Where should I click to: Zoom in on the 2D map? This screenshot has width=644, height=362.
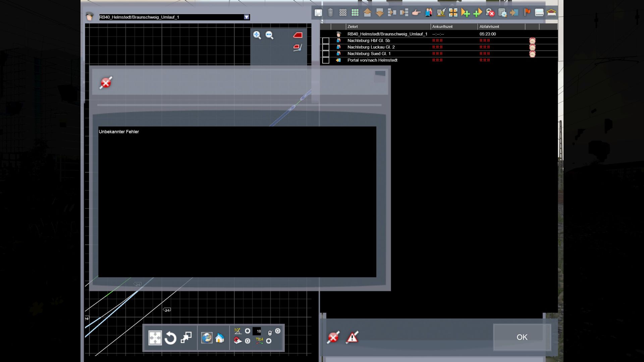tap(257, 35)
